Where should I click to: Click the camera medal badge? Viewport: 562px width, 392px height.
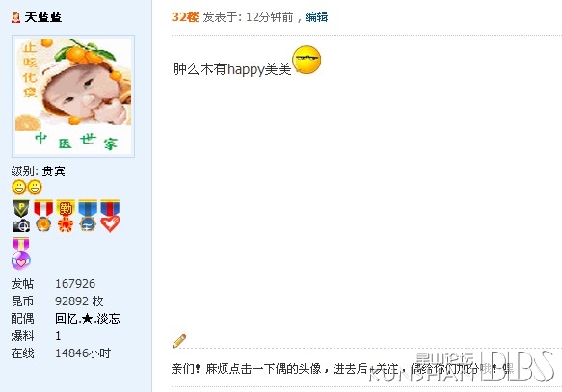click(21, 216)
